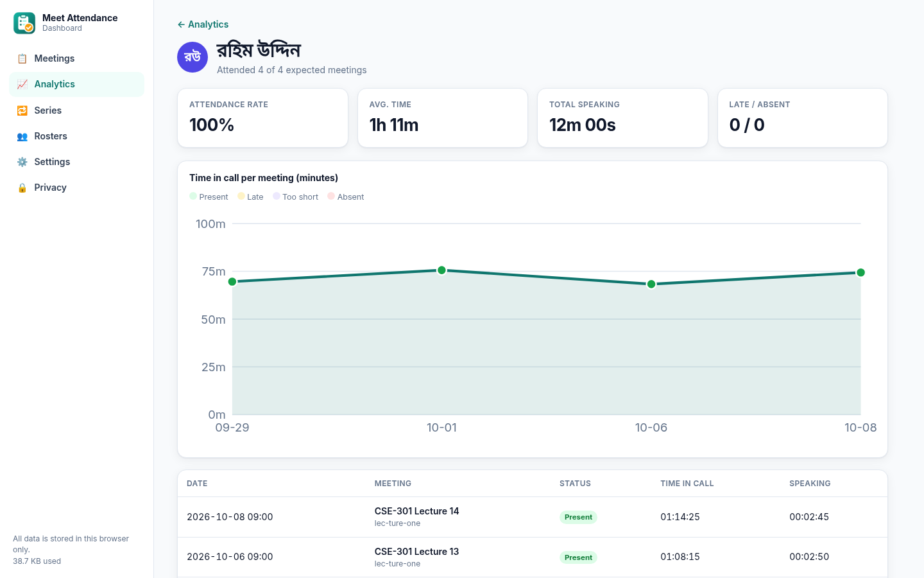The height and width of the screenshot is (578, 924).
Task: Click the Meeting column header
Action: click(393, 484)
